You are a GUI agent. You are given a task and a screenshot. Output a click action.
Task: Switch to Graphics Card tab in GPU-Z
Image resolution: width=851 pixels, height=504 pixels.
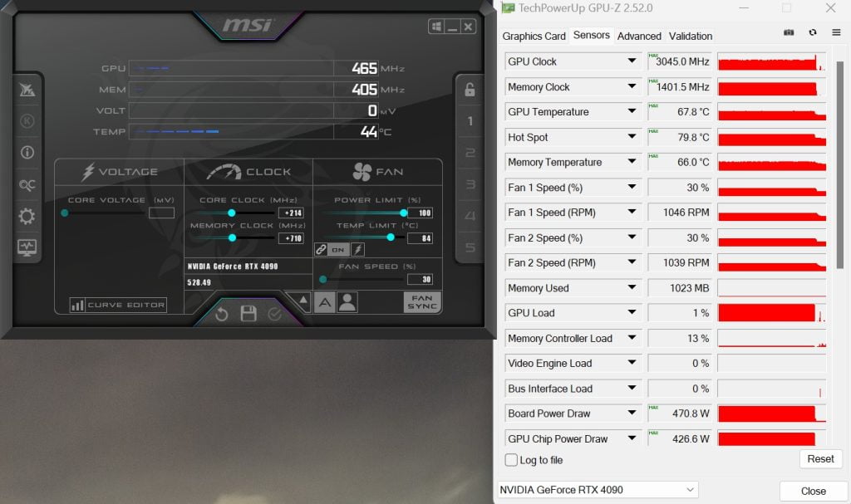point(534,36)
